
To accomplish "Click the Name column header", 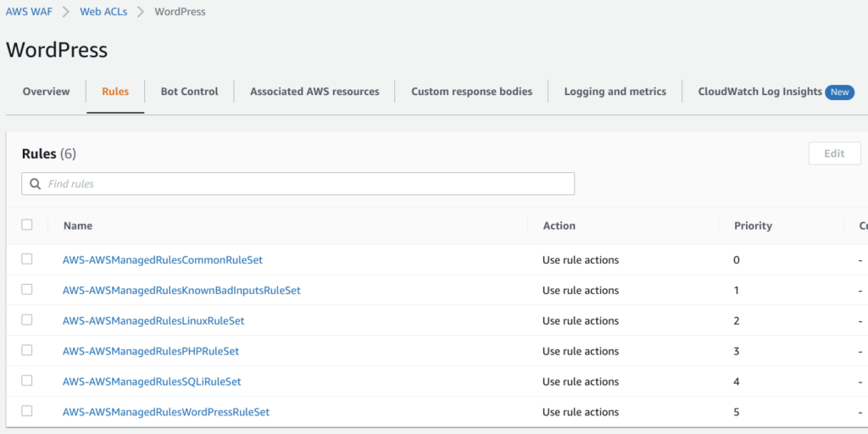I will pyautogui.click(x=78, y=225).
